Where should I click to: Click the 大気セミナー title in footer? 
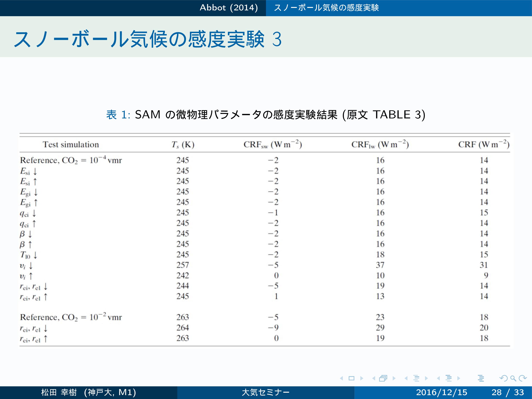pos(265,392)
